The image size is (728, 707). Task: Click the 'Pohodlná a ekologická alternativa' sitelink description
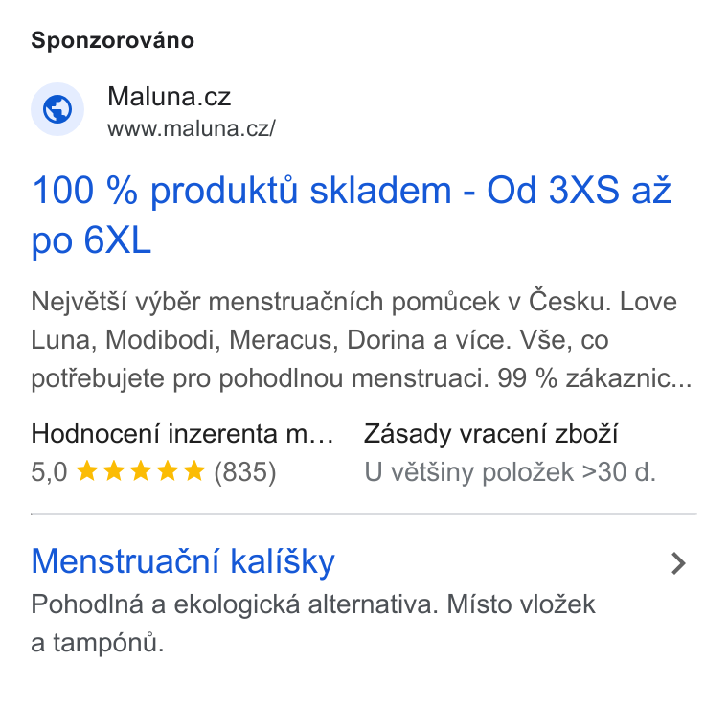click(x=235, y=604)
